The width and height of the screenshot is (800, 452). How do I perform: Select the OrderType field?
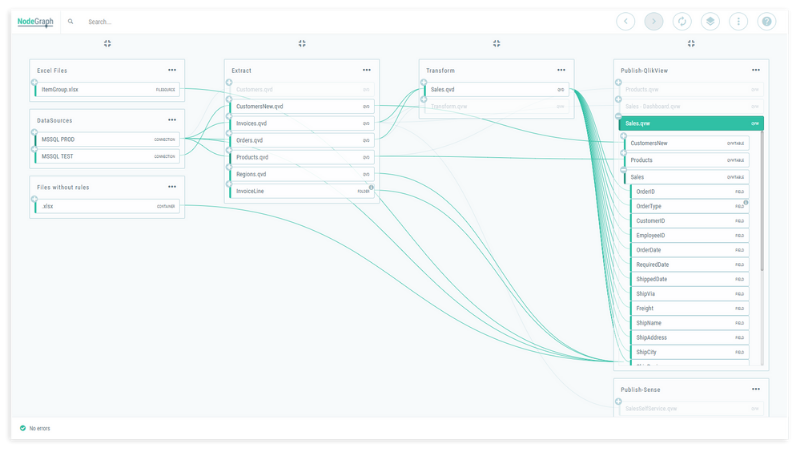point(690,206)
